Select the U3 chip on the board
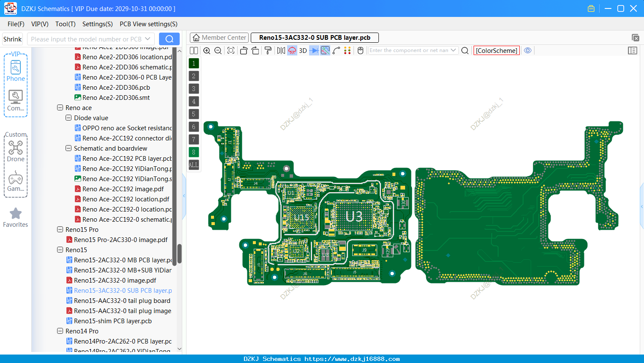Viewport: 644px width, 363px height. [x=354, y=217]
